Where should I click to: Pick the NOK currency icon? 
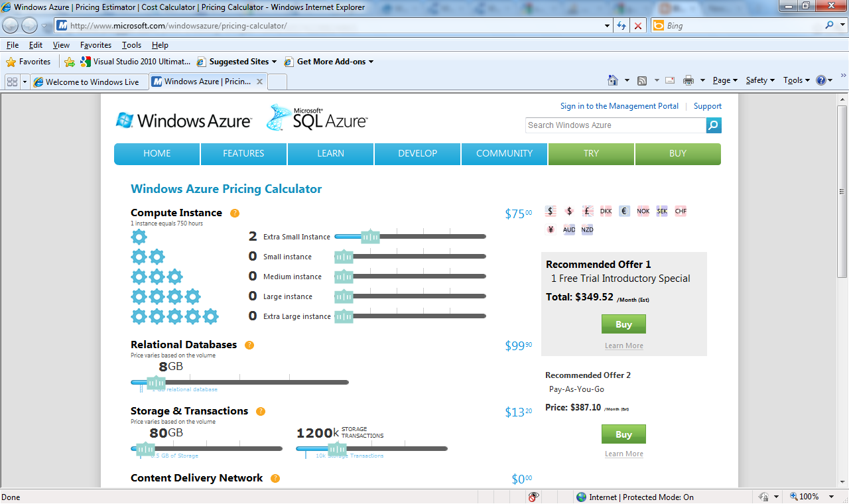(x=643, y=212)
